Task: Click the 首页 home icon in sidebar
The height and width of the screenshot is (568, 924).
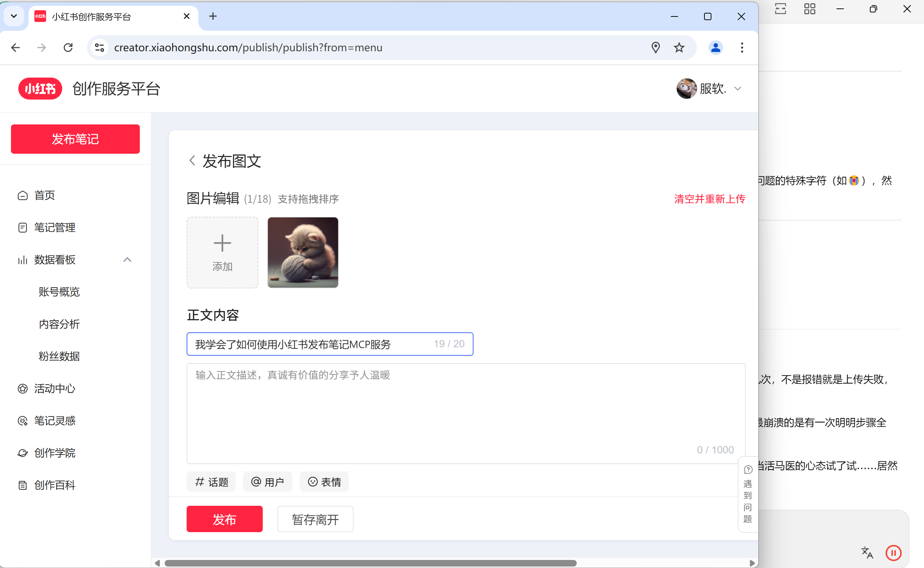Action: tap(23, 196)
